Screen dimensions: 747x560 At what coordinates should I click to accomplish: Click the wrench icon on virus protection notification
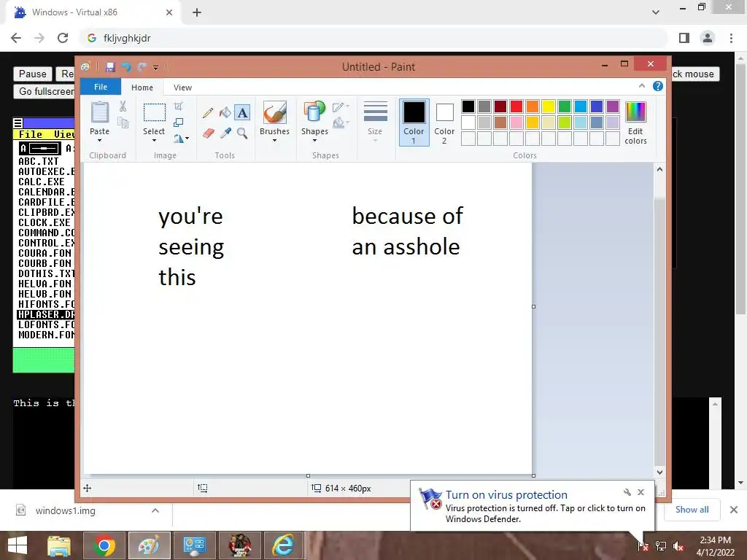[627, 492]
